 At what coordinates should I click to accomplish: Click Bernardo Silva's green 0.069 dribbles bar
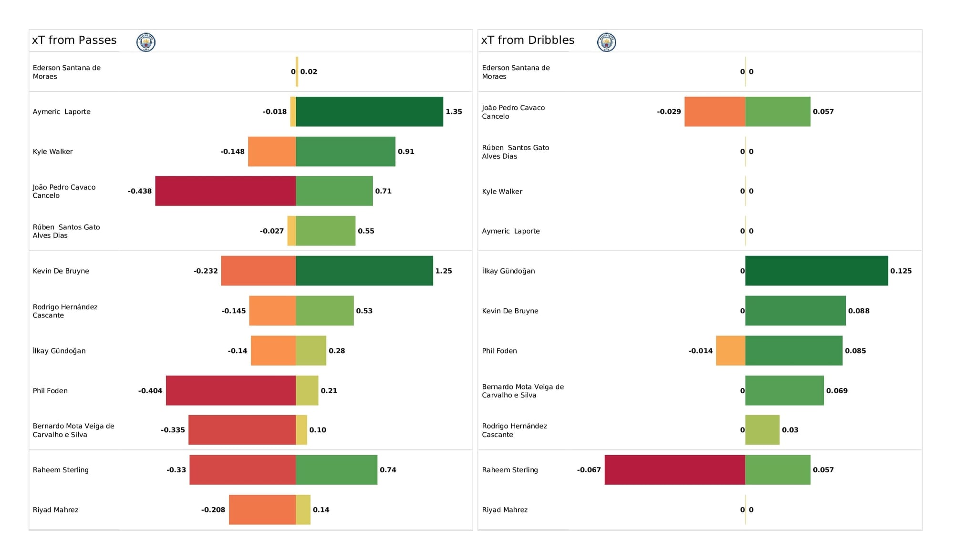coord(785,390)
